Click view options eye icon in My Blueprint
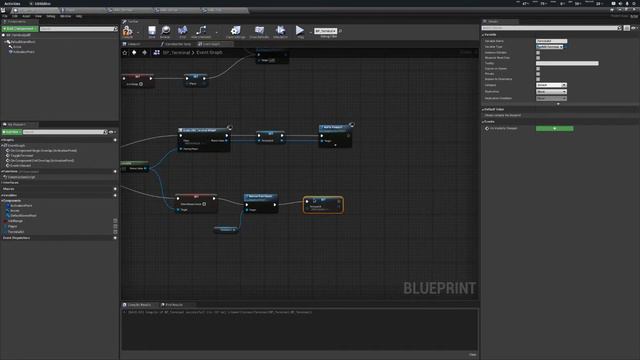The height and width of the screenshot is (360, 640). click(x=111, y=132)
